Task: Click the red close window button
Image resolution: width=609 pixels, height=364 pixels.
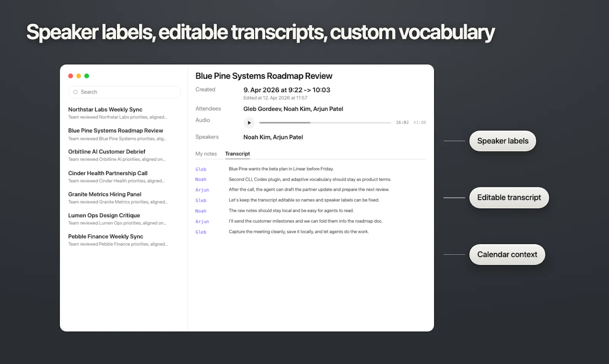Action: [x=70, y=76]
